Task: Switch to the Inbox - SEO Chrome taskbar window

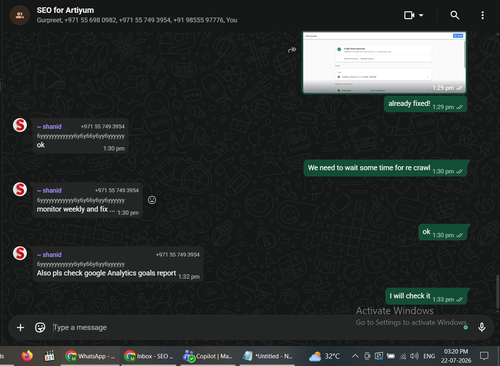Action: [x=149, y=356]
